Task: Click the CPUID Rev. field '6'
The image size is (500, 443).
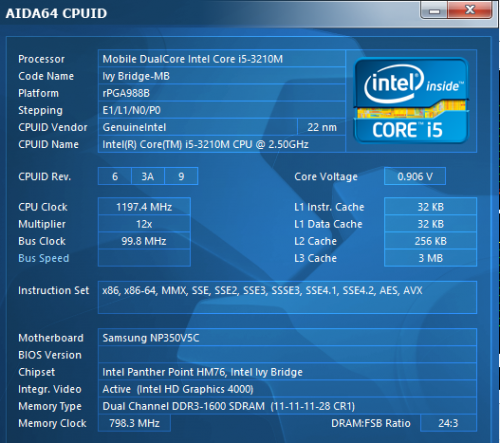Action: [x=115, y=176]
